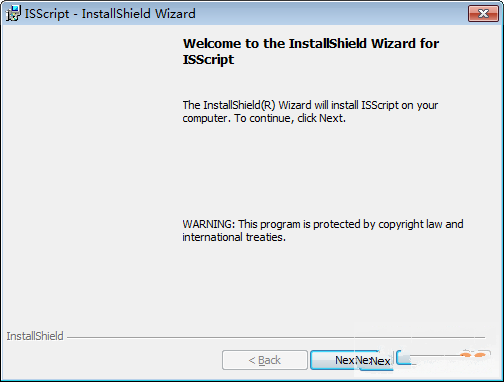The image size is (504, 382).
Task: Click the 'international treaties' line
Action: 234,237
